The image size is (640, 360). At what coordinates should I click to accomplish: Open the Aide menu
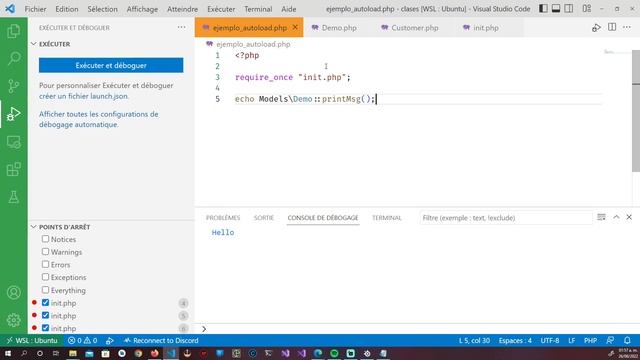pyautogui.click(x=289, y=9)
